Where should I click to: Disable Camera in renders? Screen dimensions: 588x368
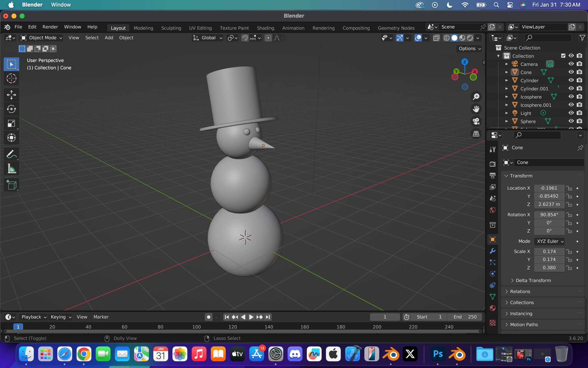pos(579,64)
